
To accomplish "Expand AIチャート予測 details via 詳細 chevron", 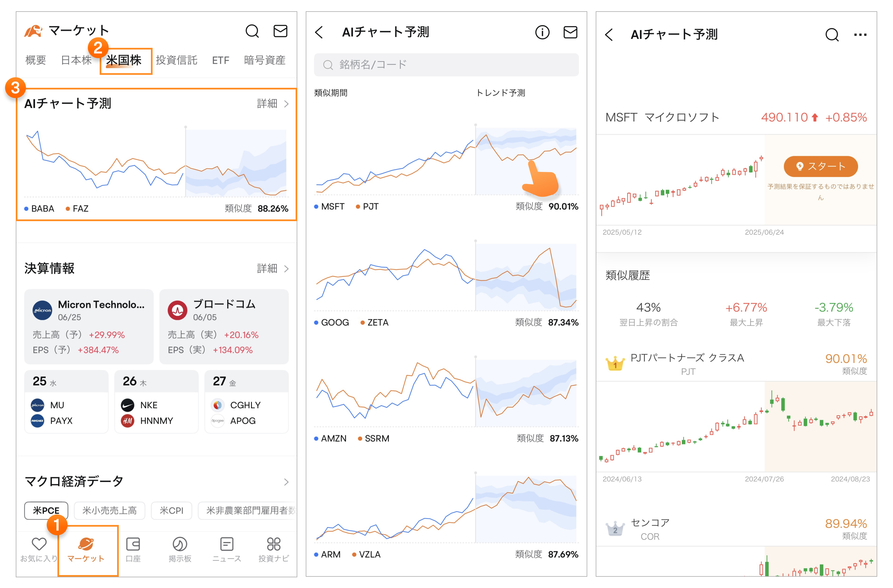I will click(274, 104).
